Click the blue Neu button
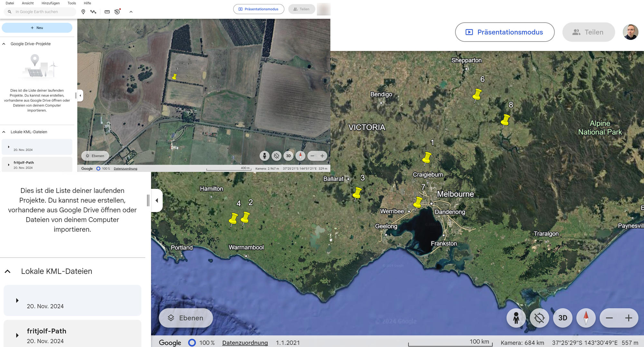The height and width of the screenshot is (347, 644). point(37,28)
